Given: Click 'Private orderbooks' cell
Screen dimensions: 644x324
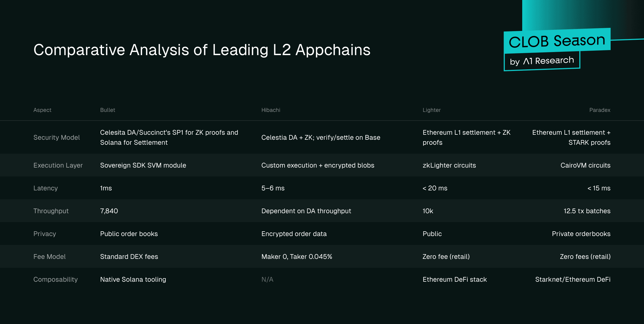Looking at the screenshot, I should pyautogui.click(x=581, y=234).
